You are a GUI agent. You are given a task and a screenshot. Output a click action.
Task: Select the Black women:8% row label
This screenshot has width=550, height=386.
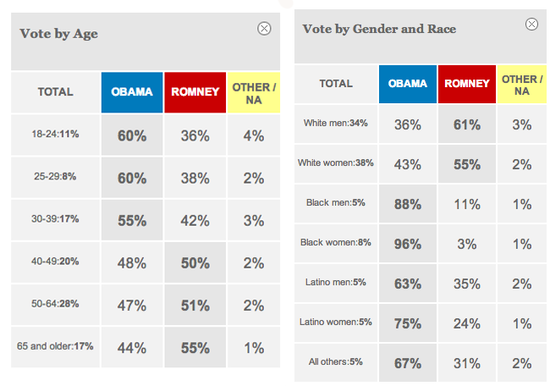pyautogui.click(x=336, y=242)
